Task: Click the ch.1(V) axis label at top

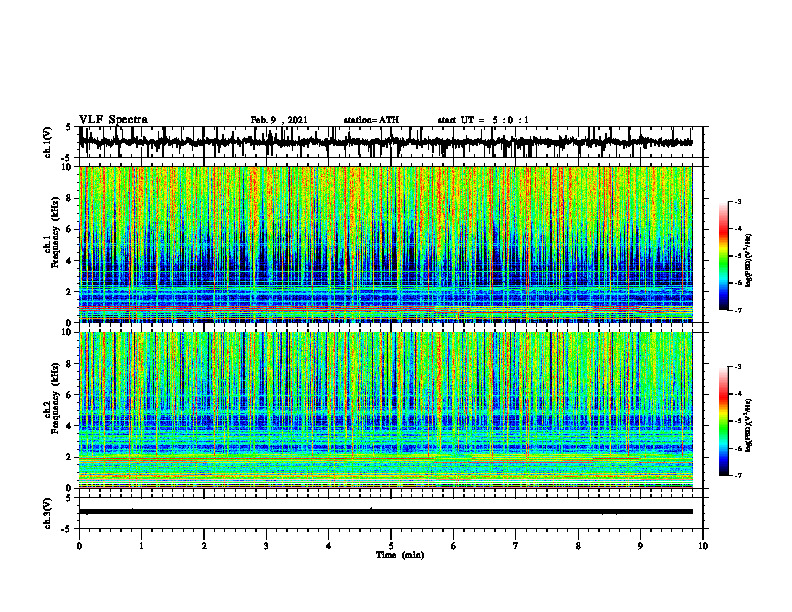Action: (x=48, y=142)
